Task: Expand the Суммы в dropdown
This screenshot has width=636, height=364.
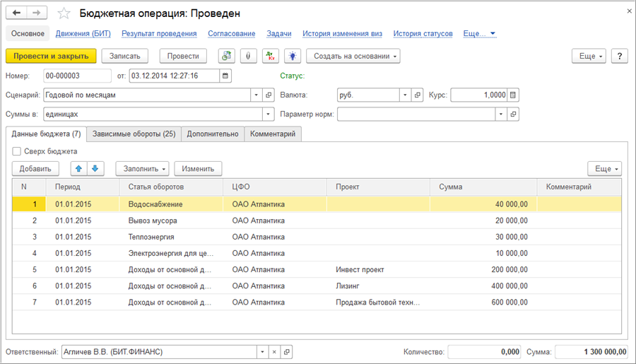Action: point(268,114)
